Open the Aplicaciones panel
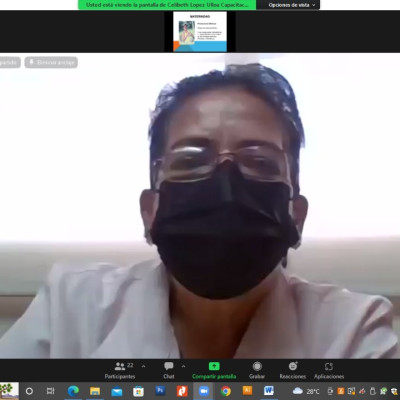 tap(329, 370)
